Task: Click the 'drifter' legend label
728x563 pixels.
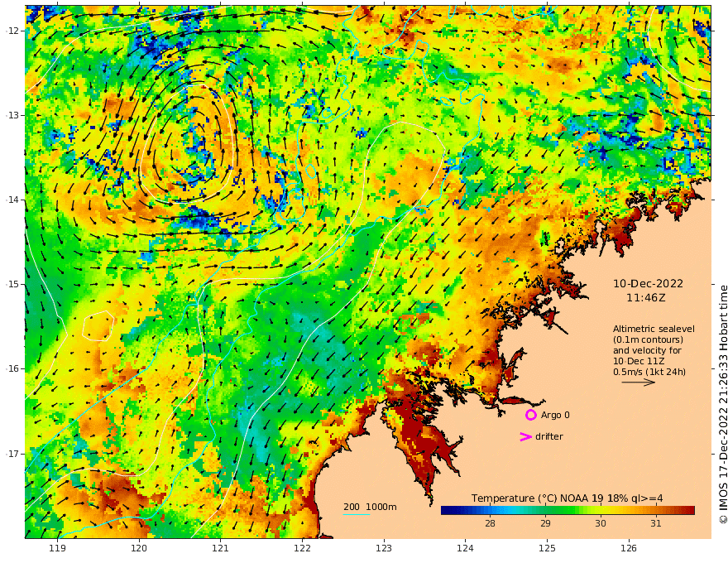Action: [549, 436]
